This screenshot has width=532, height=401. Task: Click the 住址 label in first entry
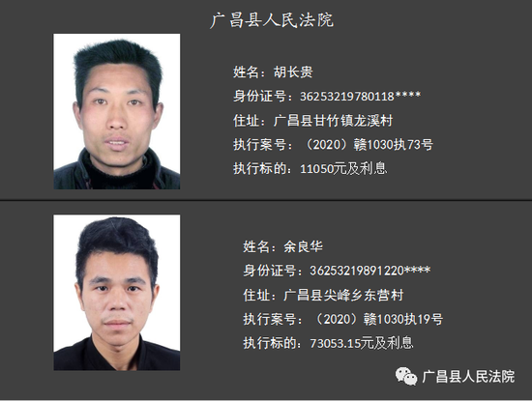coord(247,121)
